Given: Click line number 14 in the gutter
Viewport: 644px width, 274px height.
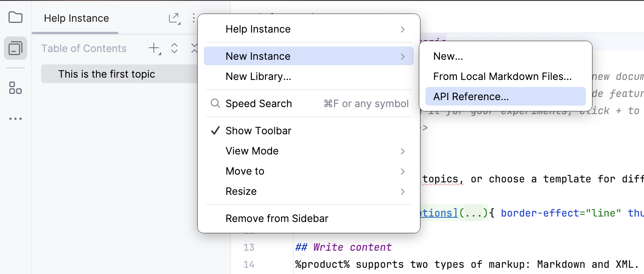Looking at the screenshot, I should (249, 264).
